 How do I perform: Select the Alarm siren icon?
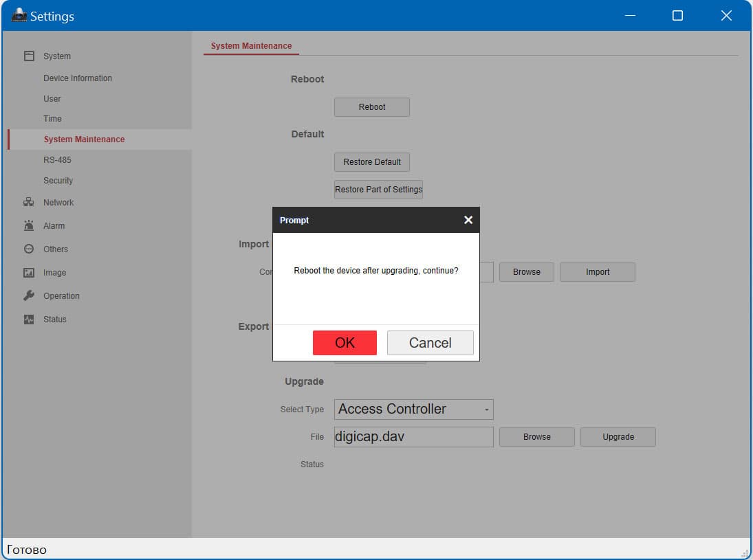(x=29, y=225)
